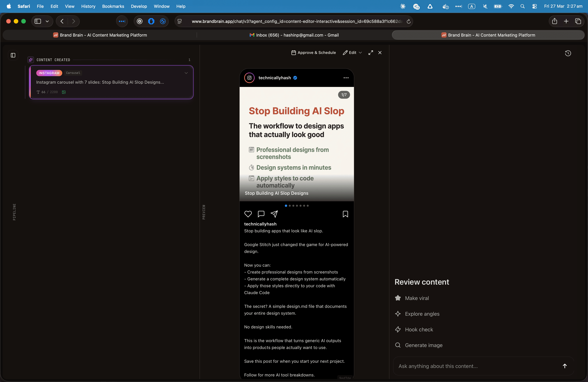Open macOS Spotlight search
Screen dimensions: 588x382
pyautogui.click(x=522, y=6)
